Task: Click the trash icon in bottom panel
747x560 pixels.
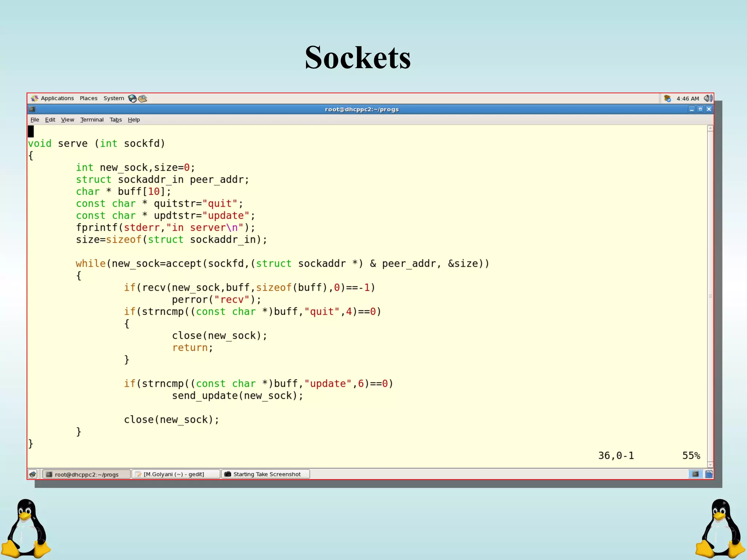Action: [709, 474]
